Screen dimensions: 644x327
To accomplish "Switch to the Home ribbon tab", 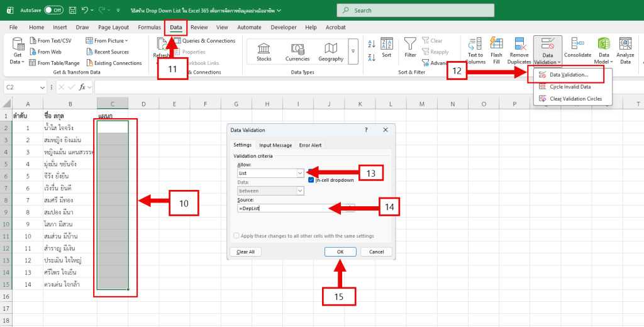I will pyautogui.click(x=36, y=27).
